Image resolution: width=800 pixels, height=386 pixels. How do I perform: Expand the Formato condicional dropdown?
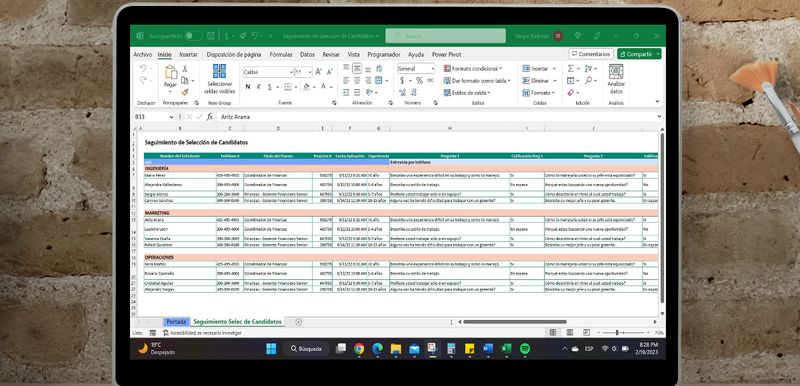coord(472,68)
